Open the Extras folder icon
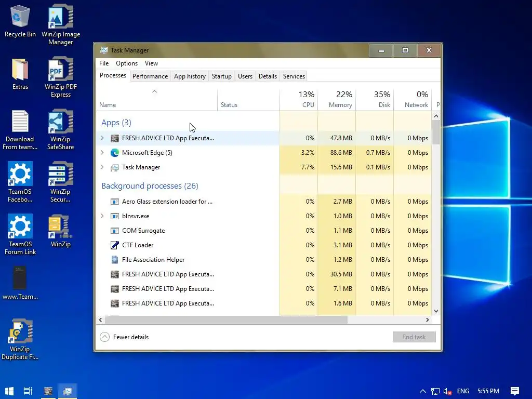532x399 pixels. (20, 74)
